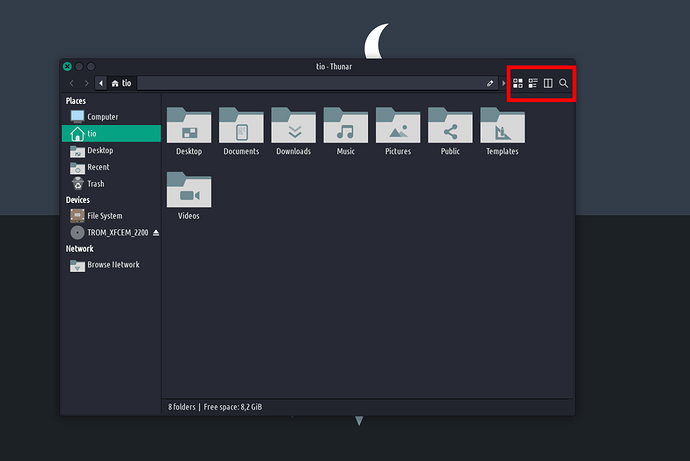This screenshot has width=690, height=461.
Task: Click the Devices section heading
Action: (x=77, y=200)
